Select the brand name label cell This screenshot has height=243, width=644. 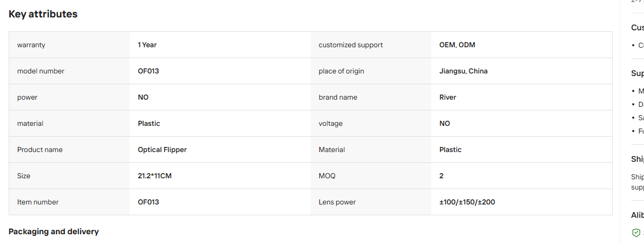pos(371,97)
